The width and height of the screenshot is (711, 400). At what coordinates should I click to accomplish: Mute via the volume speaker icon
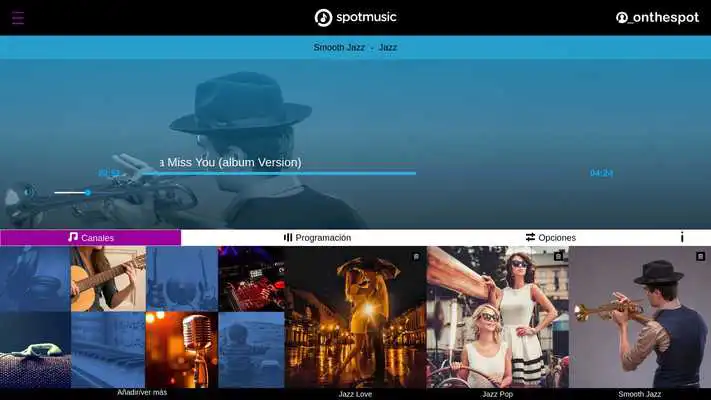coord(29,192)
